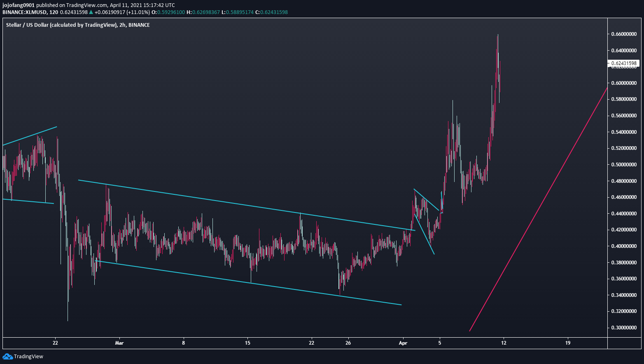Select the upper line of the descending channel

(x=247, y=205)
